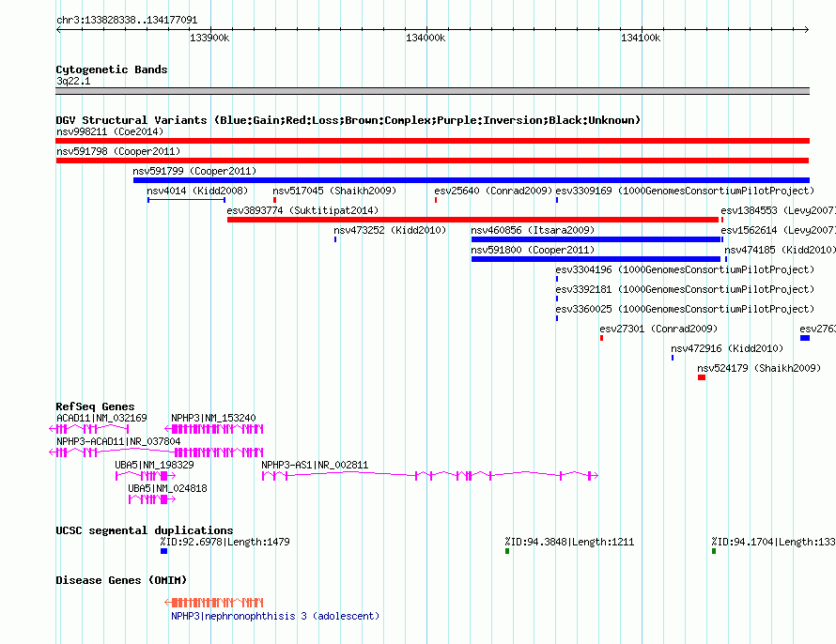
Task: Open the esv1384553 (Levy2007) label
Action: (778, 210)
